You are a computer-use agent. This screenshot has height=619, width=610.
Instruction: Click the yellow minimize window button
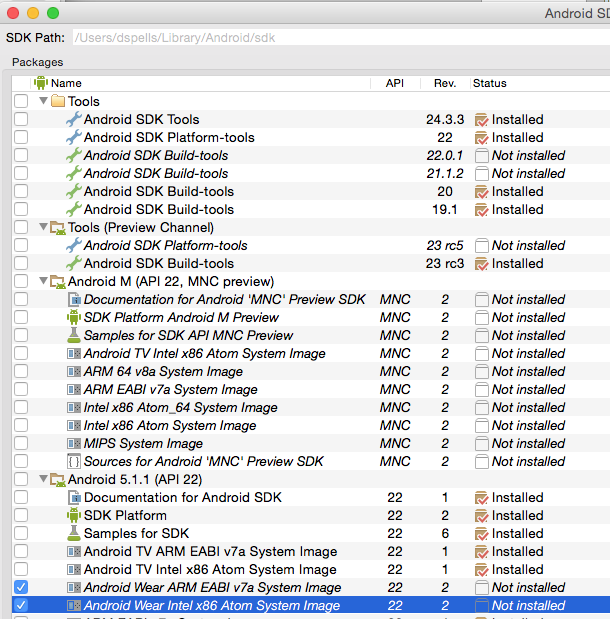click(33, 13)
